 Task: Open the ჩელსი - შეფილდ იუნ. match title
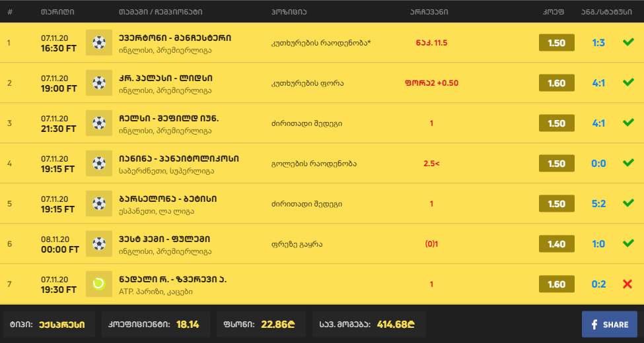tap(169, 118)
